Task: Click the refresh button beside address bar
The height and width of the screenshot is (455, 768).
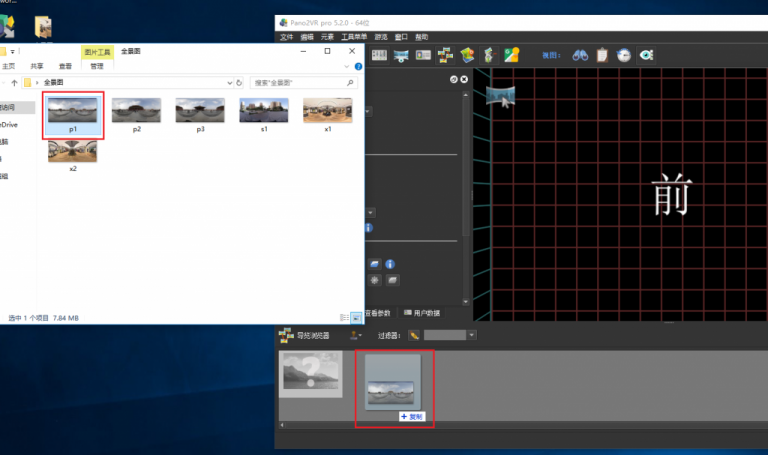Action: pos(239,83)
